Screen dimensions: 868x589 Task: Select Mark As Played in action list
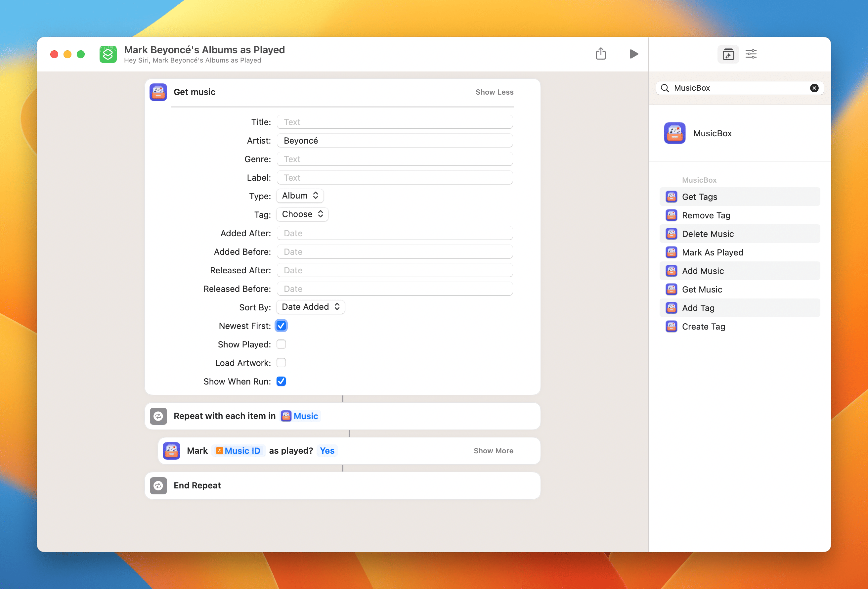[740, 252]
